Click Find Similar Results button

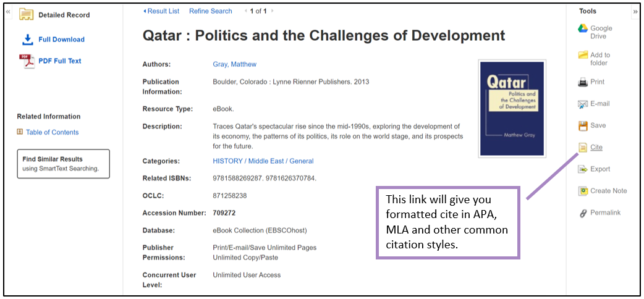[x=63, y=164]
